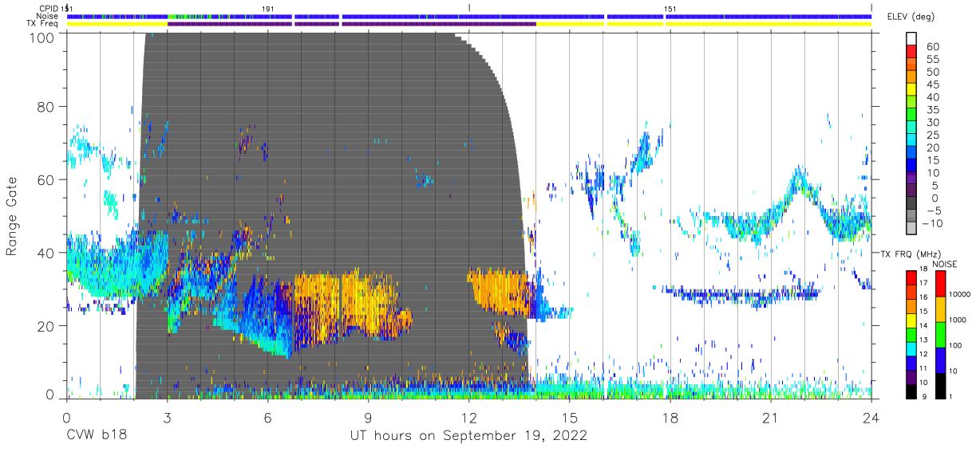Viewport: 980px width, 452px height.
Task: Click Range Gate axis tick '100'
Action: tap(41, 36)
